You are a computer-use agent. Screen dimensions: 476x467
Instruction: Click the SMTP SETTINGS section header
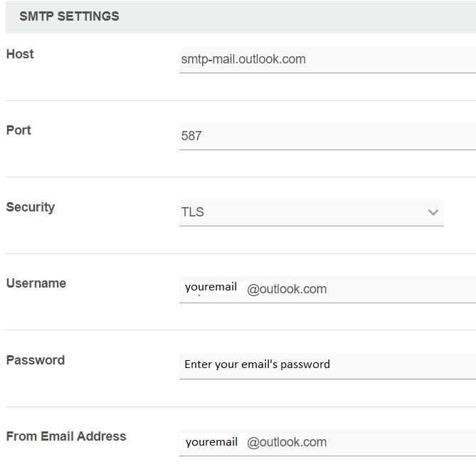pyautogui.click(x=70, y=16)
